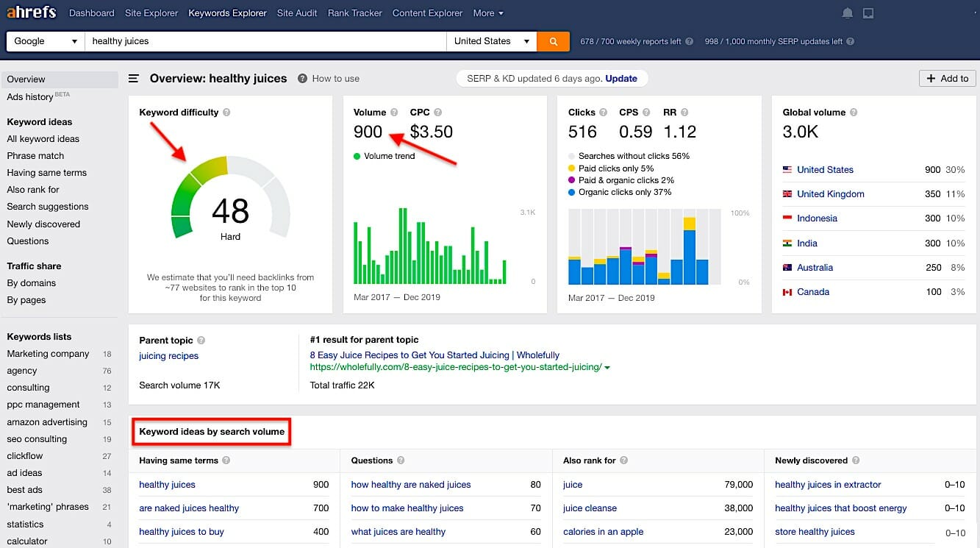Open Site Explorer in top navigation
This screenshot has width=980, height=548.
pos(151,13)
